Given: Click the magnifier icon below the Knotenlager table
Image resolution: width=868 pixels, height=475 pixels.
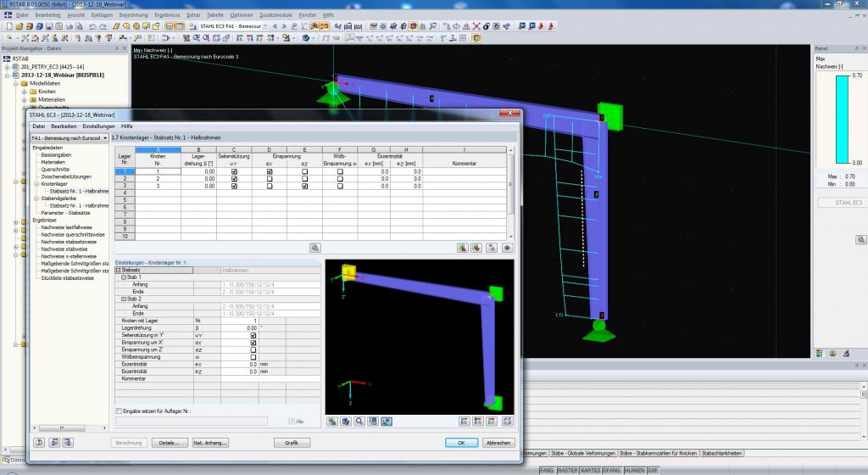Looking at the screenshot, I should coord(314,248).
